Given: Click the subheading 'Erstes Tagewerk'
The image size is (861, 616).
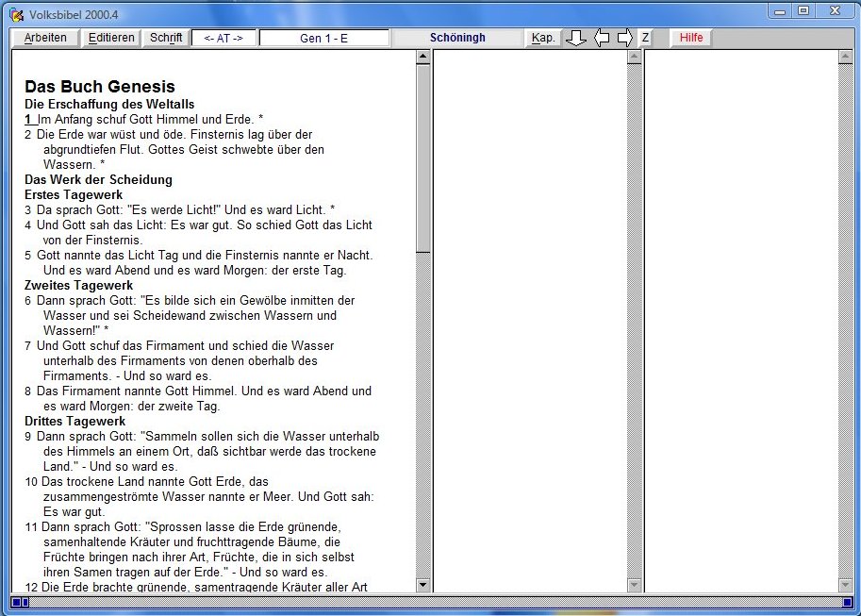Looking at the screenshot, I should click(74, 194).
